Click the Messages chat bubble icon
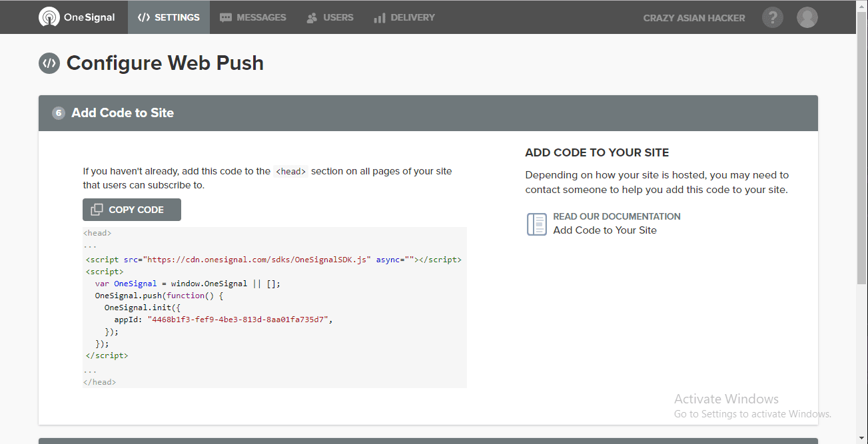 [226, 17]
